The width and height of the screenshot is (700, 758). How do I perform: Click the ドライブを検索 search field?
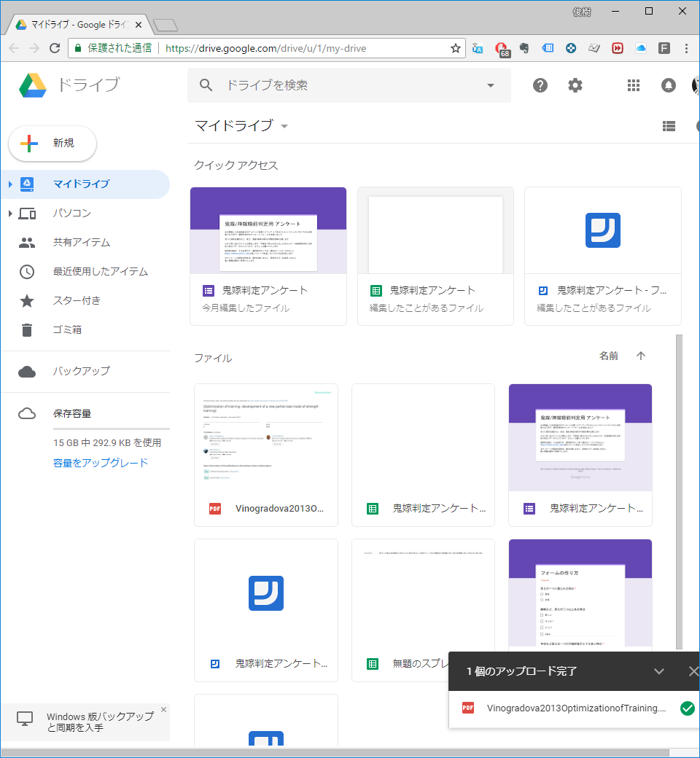pyautogui.click(x=350, y=85)
